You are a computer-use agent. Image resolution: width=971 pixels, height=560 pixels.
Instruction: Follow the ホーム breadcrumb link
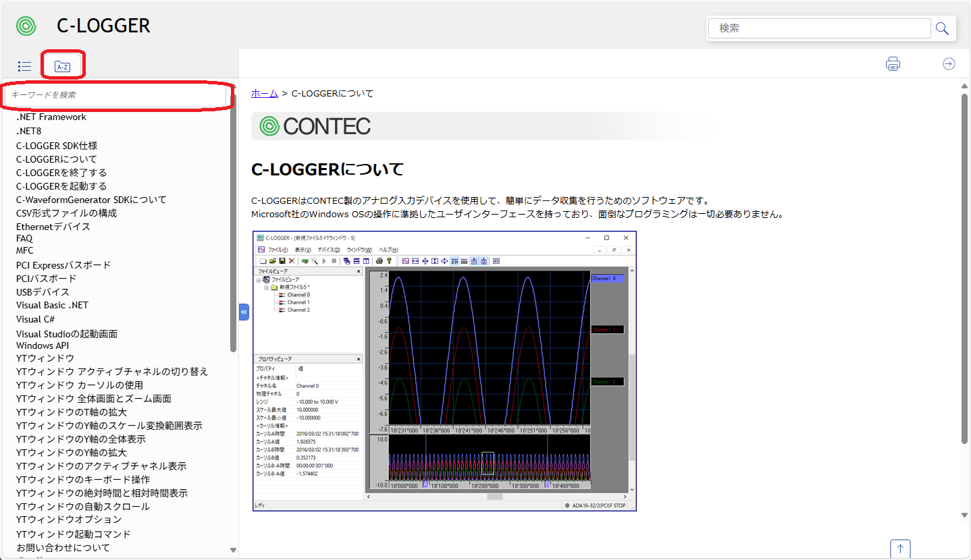point(264,93)
